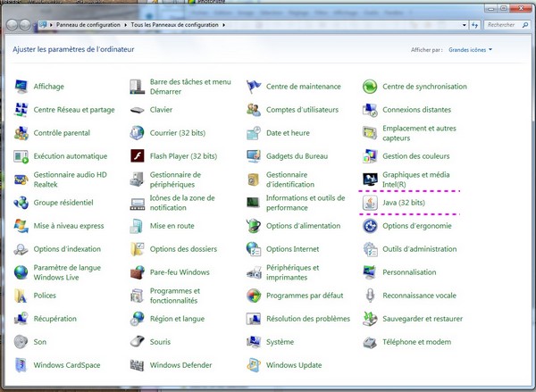Expand arrow after Tous les Panneaux breadcrumb

[x=224, y=25]
